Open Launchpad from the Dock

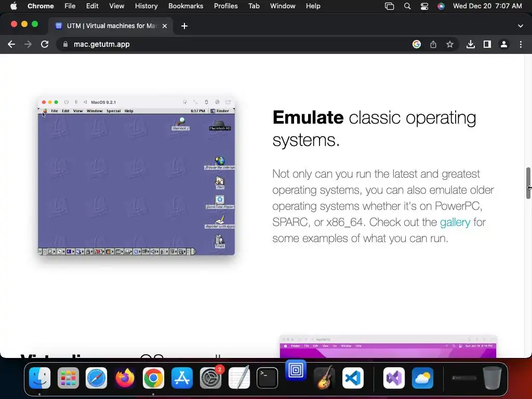(68, 378)
